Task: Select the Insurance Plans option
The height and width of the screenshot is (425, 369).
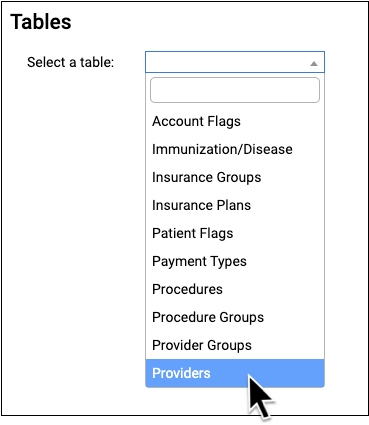Action: click(x=235, y=205)
